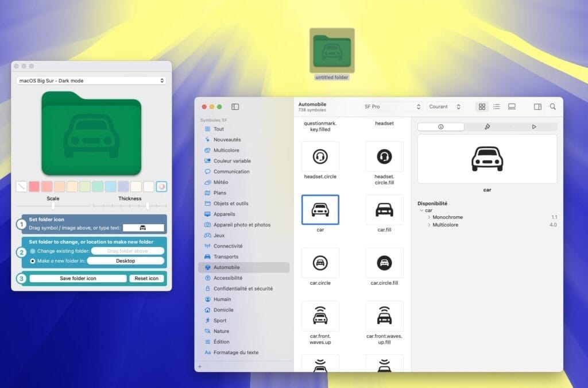
Task: Switch to gallery view in SF Symbols toolbar
Action: click(x=512, y=107)
